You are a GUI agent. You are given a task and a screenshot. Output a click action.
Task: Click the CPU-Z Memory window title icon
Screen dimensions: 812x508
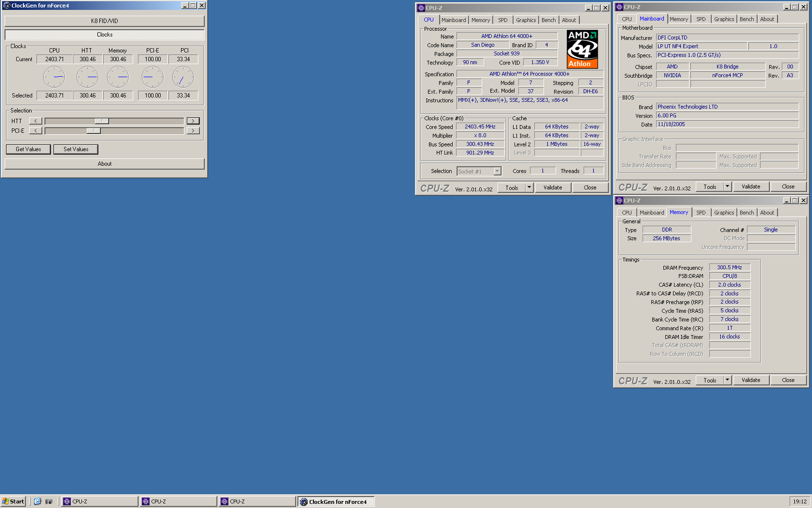pos(619,200)
